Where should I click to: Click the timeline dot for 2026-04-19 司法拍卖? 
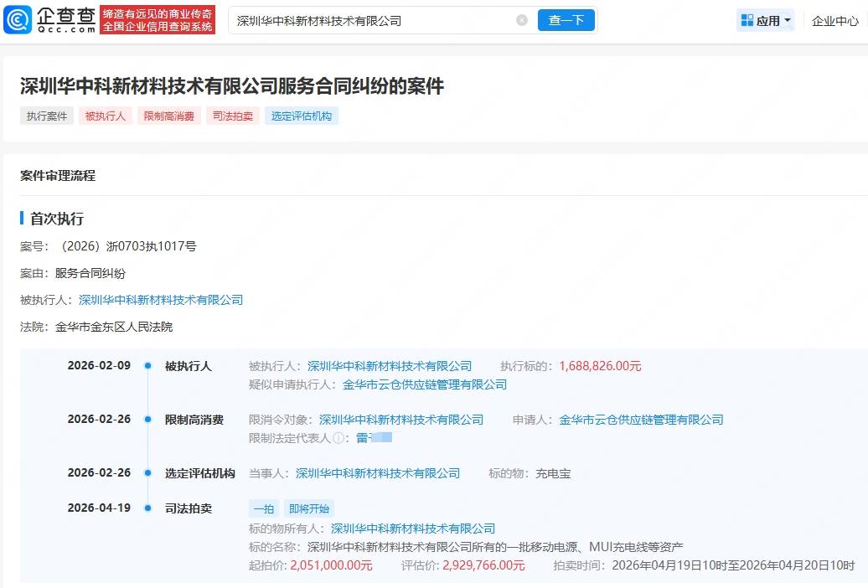tap(147, 508)
